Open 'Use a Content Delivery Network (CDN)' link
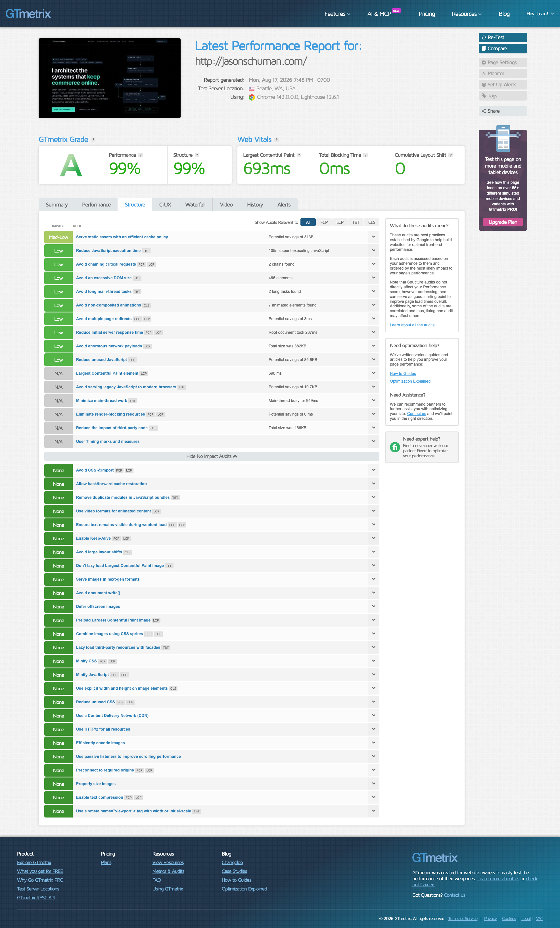560x928 pixels. (x=112, y=716)
